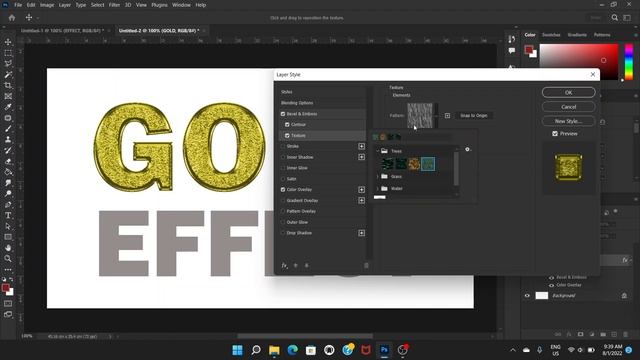Select the Eraser tool
The width and height of the screenshot is (640, 360).
pyautogui.click(x=8, y=161)
